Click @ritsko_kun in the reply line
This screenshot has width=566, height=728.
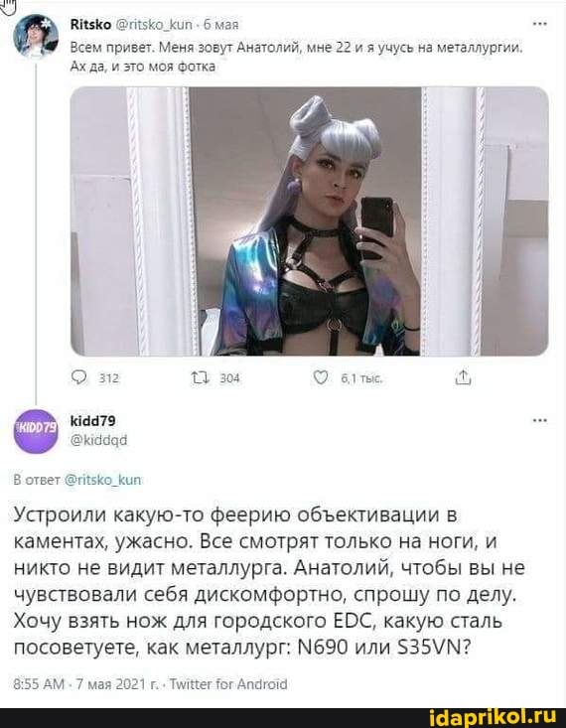(101, 480)
